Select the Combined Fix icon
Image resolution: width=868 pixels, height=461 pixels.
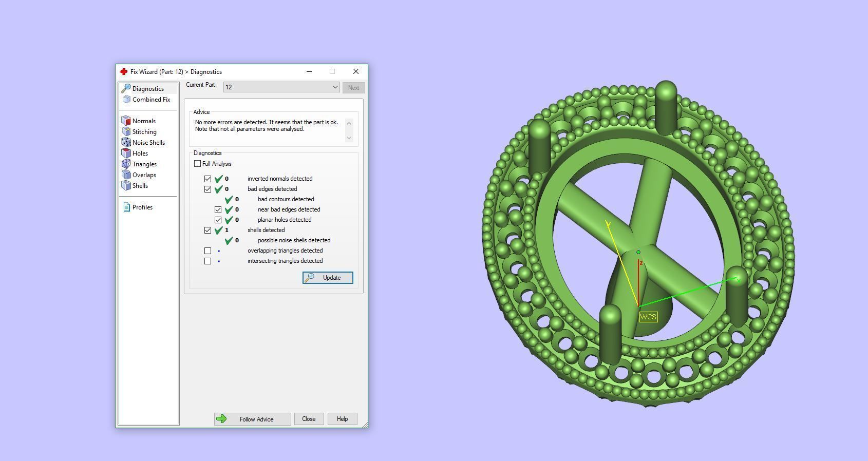[126, 100]
